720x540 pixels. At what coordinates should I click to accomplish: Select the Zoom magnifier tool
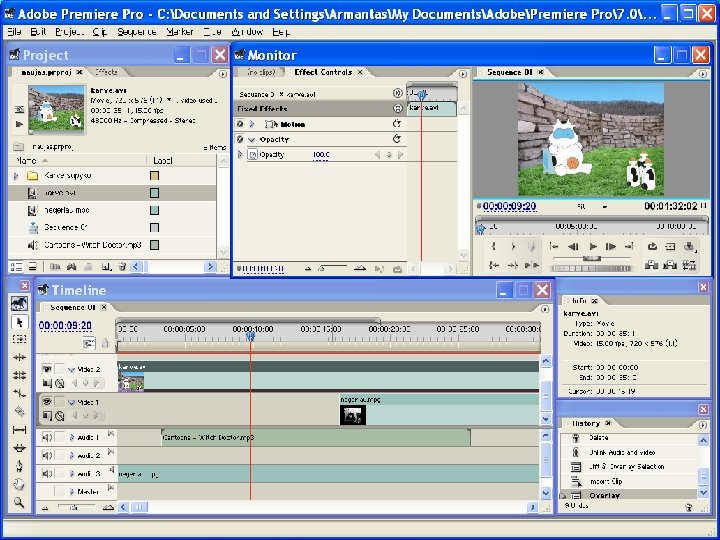(19, 502)
